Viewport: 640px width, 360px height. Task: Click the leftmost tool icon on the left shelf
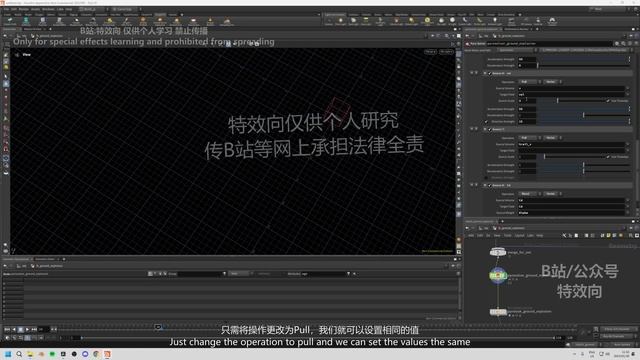(10, 21)
